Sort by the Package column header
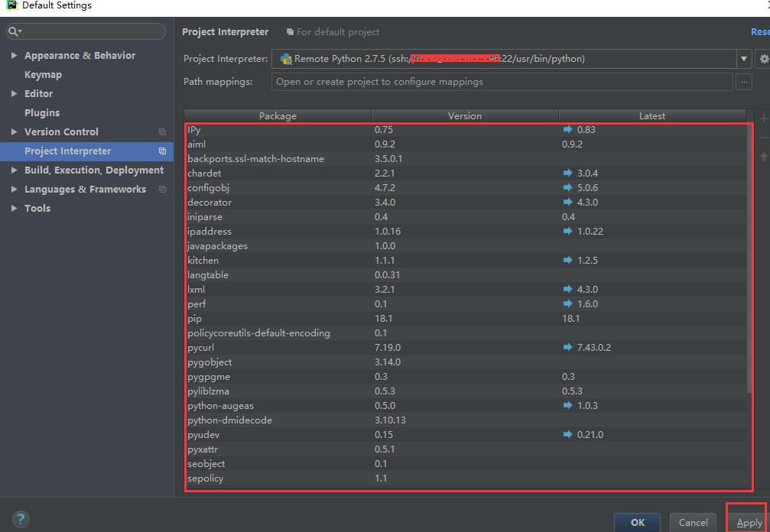The image size is (770, 532). point(278,116)
